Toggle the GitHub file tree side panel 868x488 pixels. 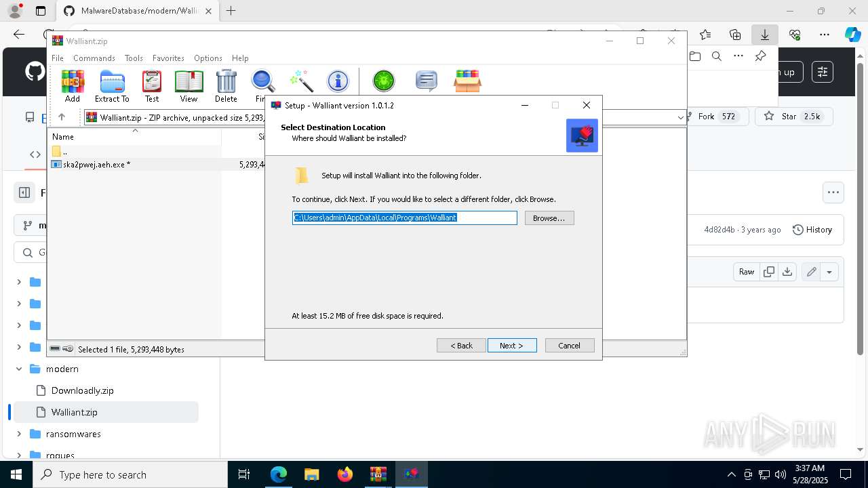coord(24,192)
